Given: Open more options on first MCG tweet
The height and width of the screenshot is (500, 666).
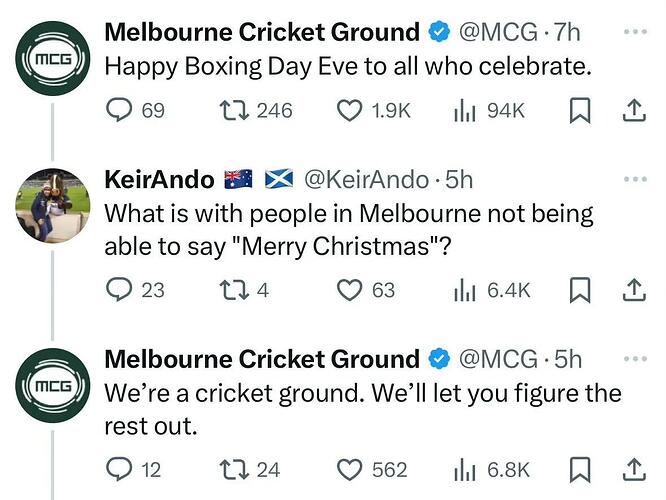Looking at the screenshot, I should 635,31.
